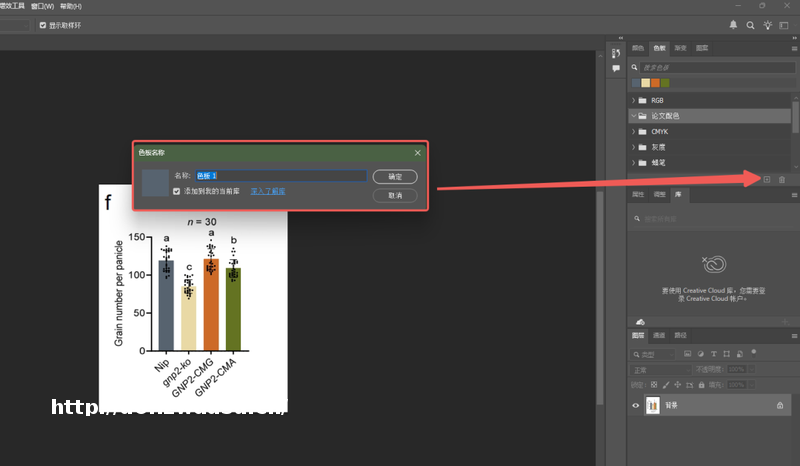The height and width of the screenshot is (466, 800).
Task: Switch to the 渐变 tab
Action: [680, 47]
